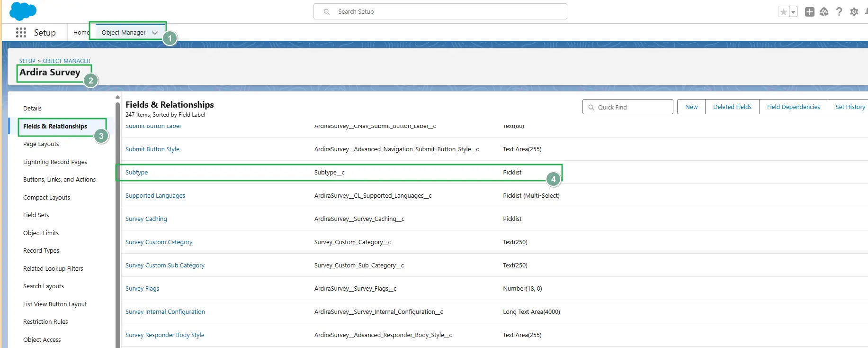Open Page Layouts in the sidebar

[x=41, y=144]
